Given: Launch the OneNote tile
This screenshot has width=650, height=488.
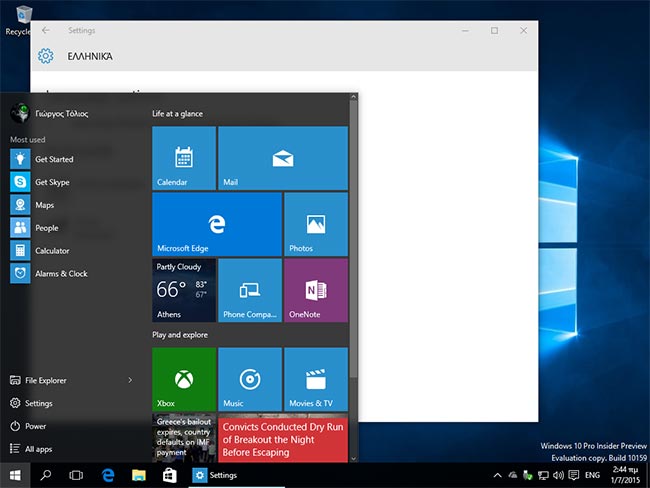Looking at the screenshot, I should tap(316, 290).
